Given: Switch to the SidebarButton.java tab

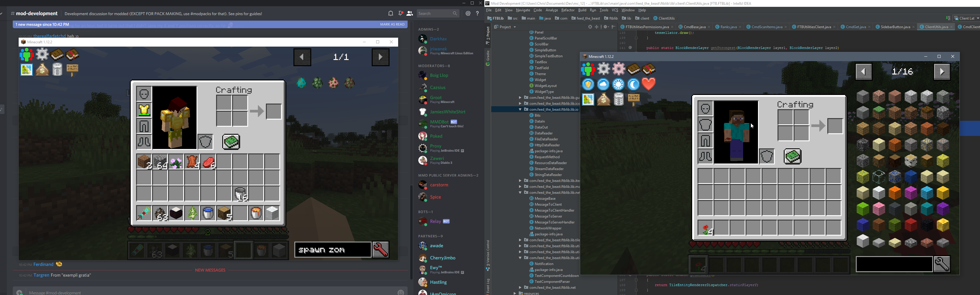Looking at the screenshot, I should pyautogui.click(x=893, y=27).
